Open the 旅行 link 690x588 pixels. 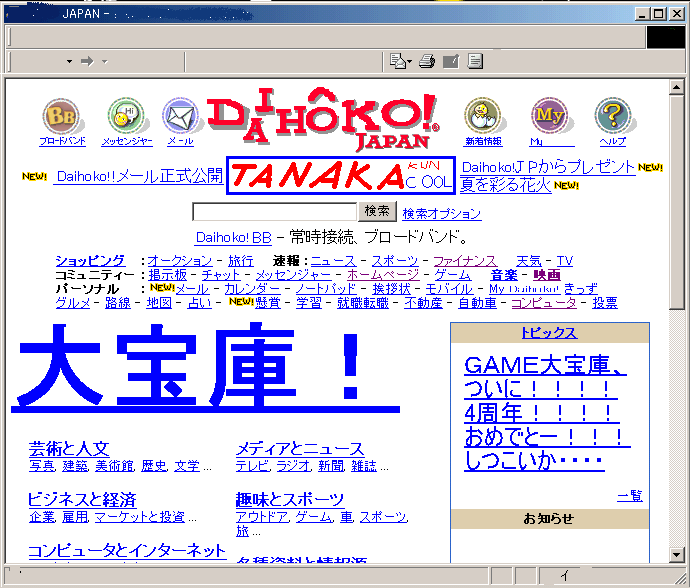pyautogui.click(x=240, y=261)
